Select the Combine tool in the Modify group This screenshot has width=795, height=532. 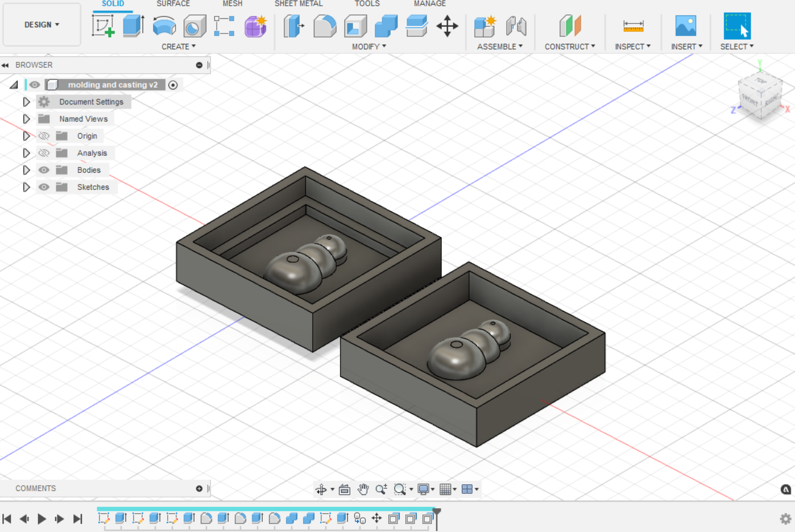[386, 26]
